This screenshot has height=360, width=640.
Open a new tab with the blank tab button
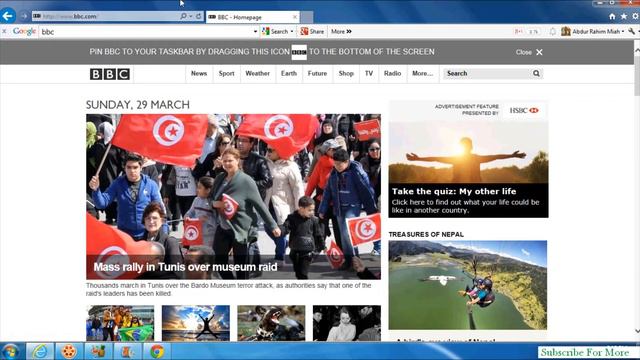click(x=307, y=17)
